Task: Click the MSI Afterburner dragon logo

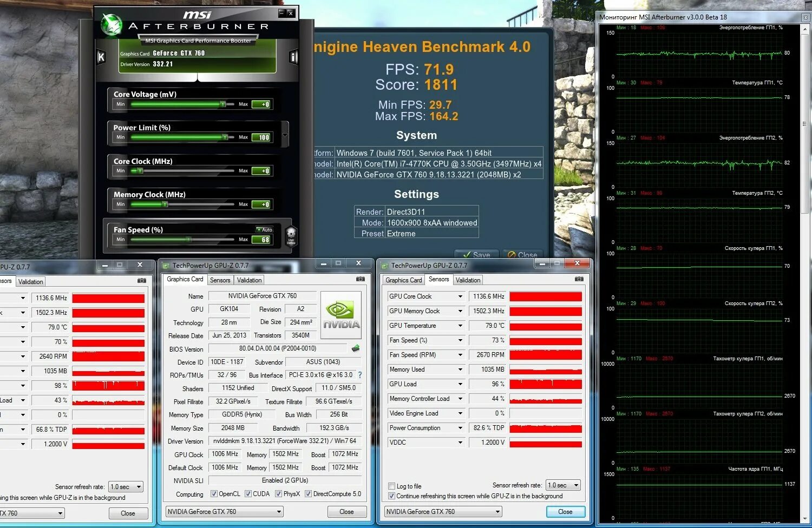Action: [x=112, y=25]
